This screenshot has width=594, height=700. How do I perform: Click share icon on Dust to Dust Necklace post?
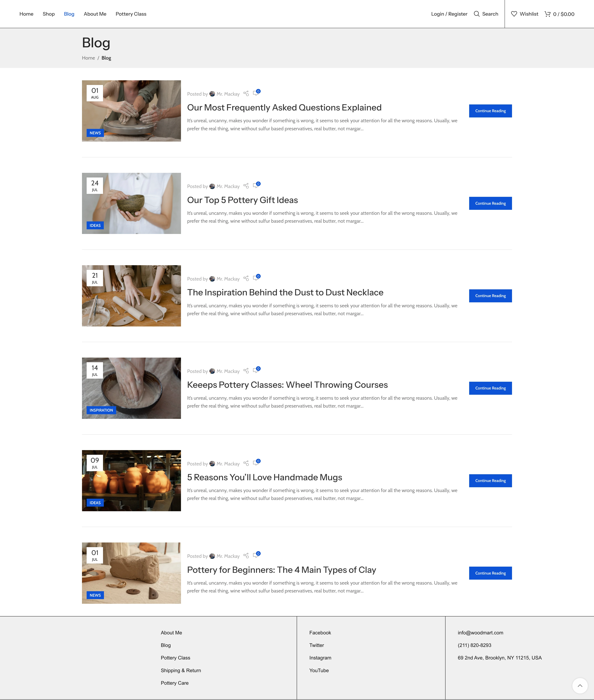point(246,278)
